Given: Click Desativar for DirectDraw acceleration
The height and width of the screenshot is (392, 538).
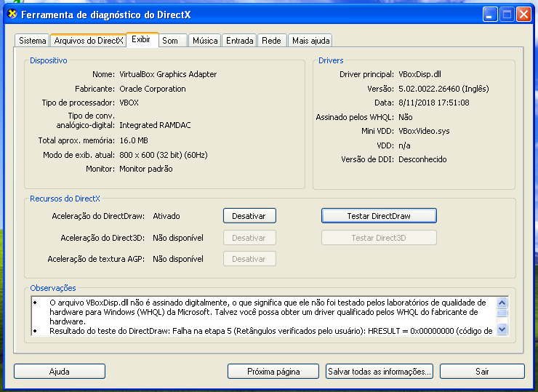Looking at the screenshot, I should tap(249, 216).
